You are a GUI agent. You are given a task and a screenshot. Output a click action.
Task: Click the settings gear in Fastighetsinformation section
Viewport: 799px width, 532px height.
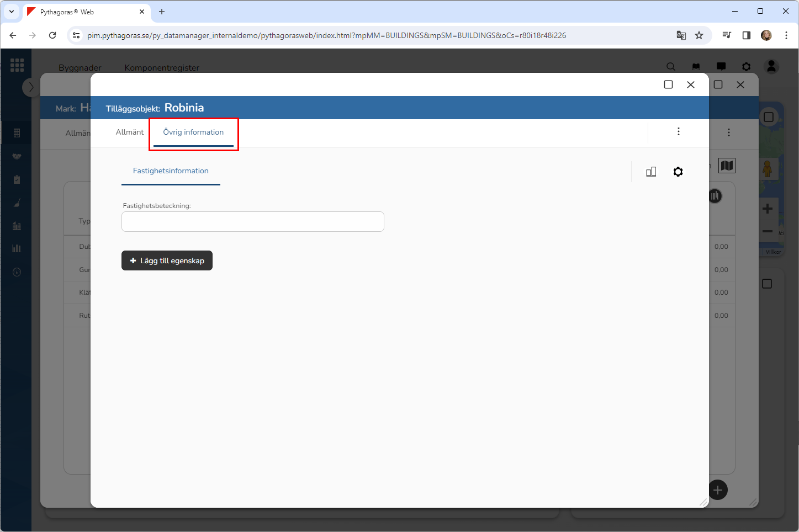coord(678,172)
